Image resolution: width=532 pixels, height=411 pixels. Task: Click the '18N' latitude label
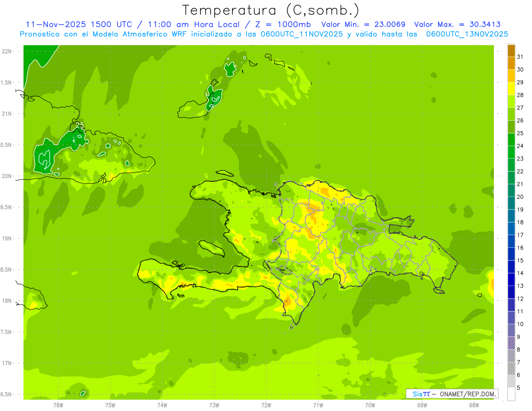[x=7, y=301]
